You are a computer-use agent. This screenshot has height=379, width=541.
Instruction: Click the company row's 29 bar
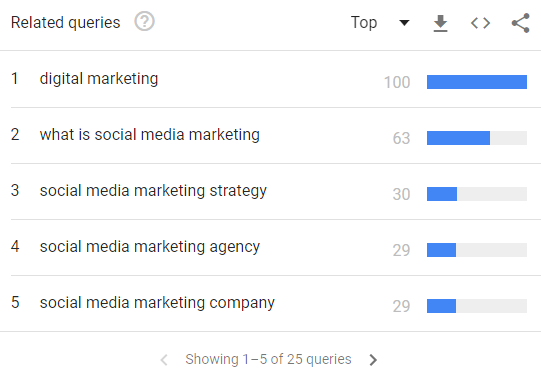coord(477,306)
